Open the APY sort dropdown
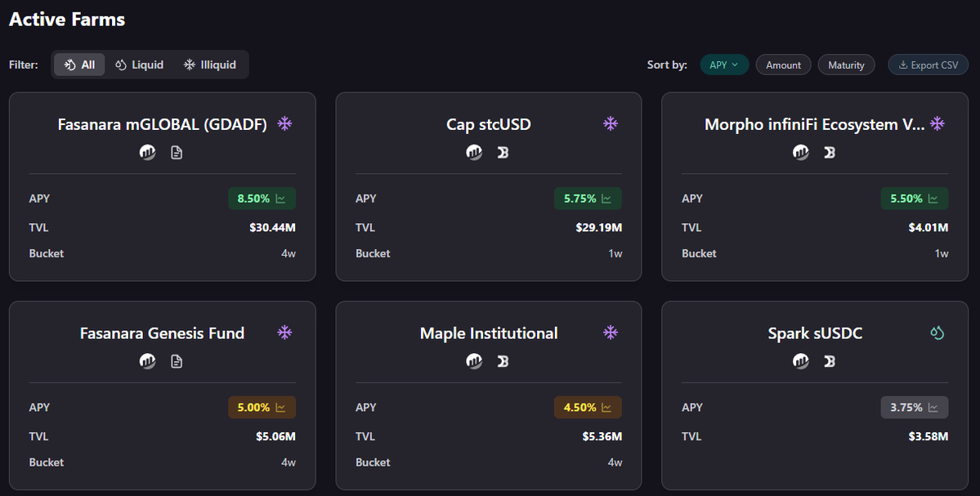980x496 pixels. pyautogui.click(x=724, y=65)
